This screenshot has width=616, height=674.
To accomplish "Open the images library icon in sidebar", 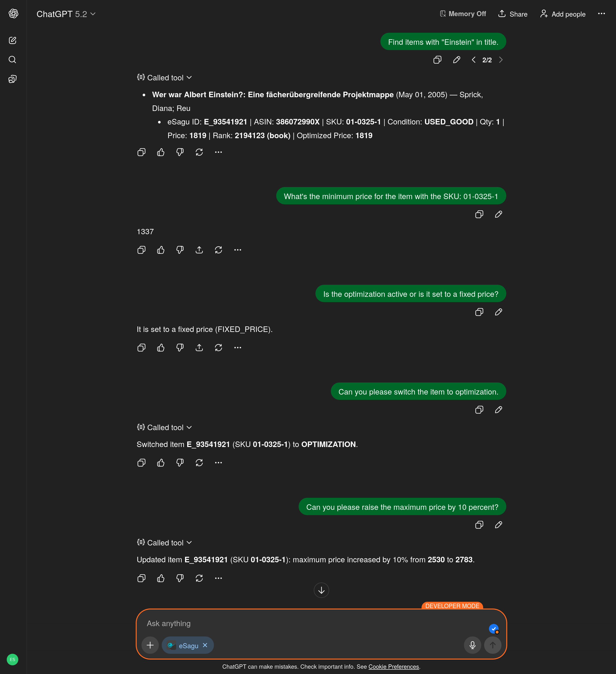I will [12, 79].
